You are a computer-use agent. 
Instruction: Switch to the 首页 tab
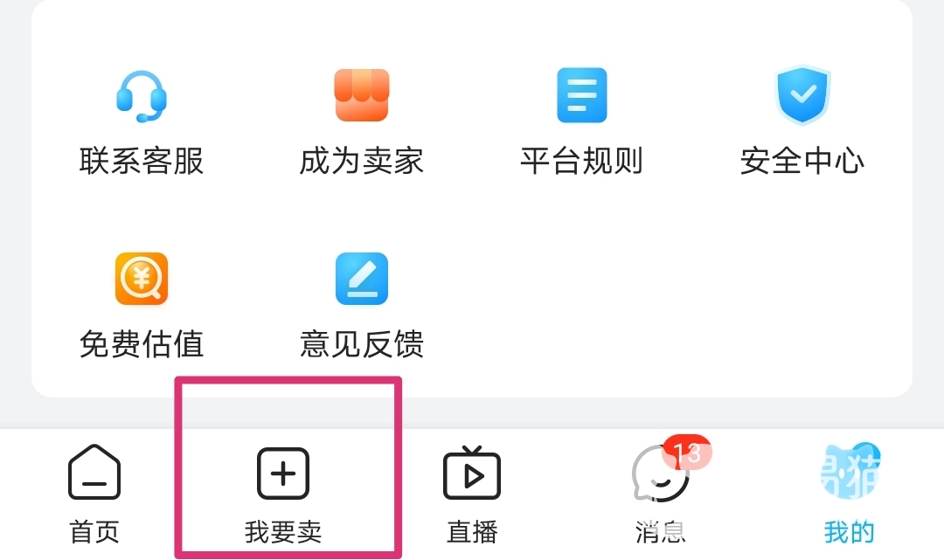coord(94,532)
